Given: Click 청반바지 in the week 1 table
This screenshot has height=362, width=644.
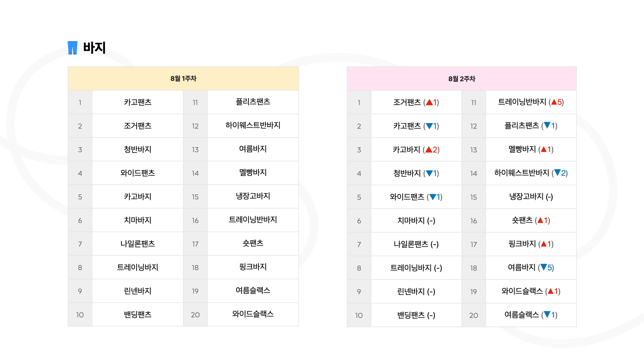Looking at the screenshot, I should pyautogui.click(x=138, y=149).
